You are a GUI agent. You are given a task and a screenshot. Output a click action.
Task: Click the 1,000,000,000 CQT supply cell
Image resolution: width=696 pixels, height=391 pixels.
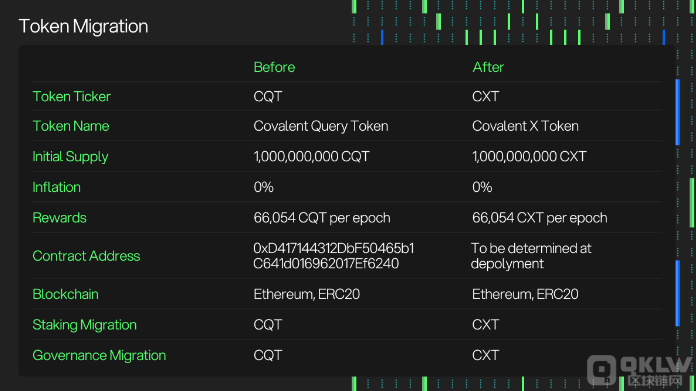[311, 157]
